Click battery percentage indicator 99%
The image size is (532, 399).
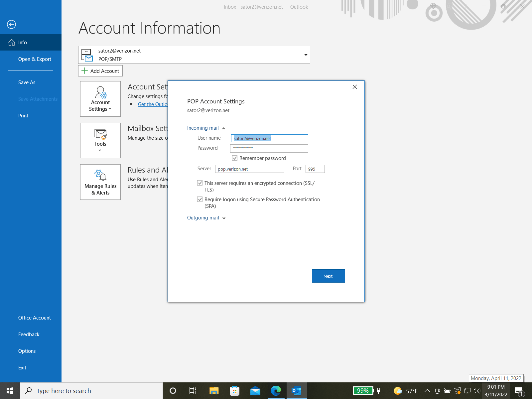coord(363,391)
